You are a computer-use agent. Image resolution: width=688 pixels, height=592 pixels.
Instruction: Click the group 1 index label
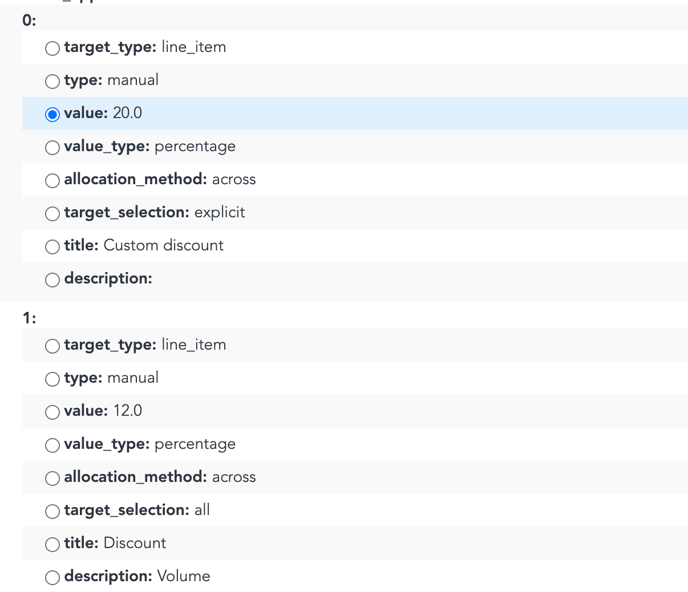(x=29, y=318)
